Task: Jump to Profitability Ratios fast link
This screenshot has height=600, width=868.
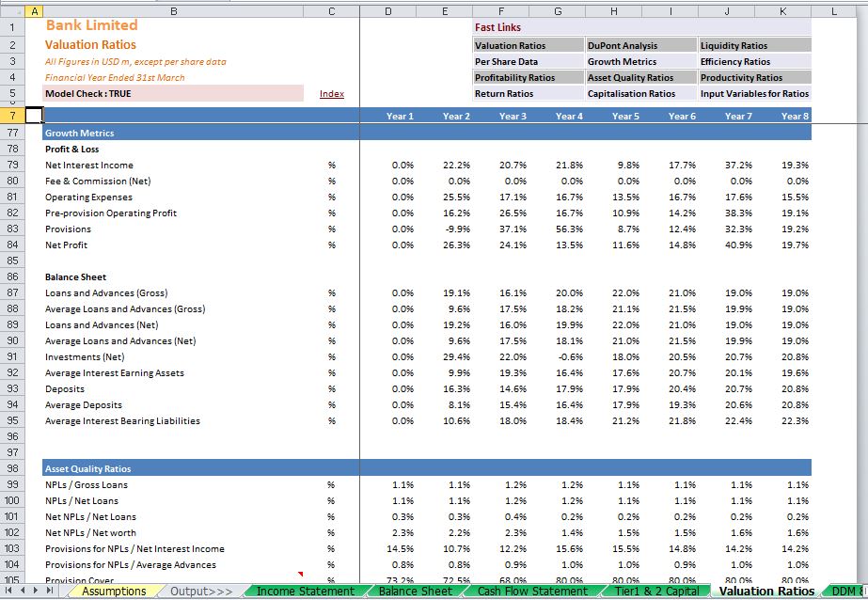Action: pyautogui.click(x=529, y=77)
